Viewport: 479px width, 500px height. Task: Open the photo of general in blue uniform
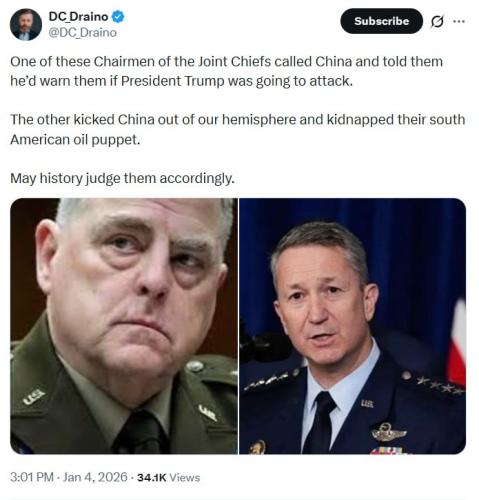[352, 326]
